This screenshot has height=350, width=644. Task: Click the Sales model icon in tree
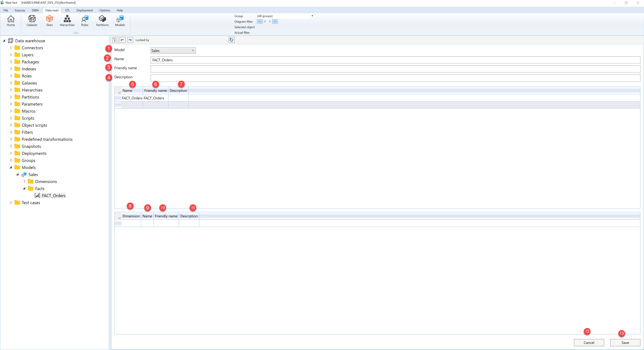(x=24, y=174)
